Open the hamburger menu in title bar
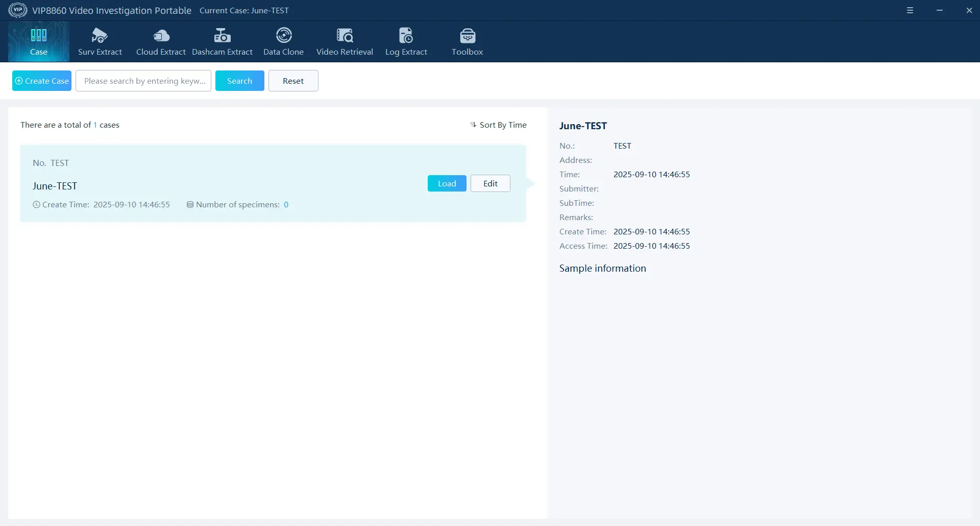 coord(910,10)
